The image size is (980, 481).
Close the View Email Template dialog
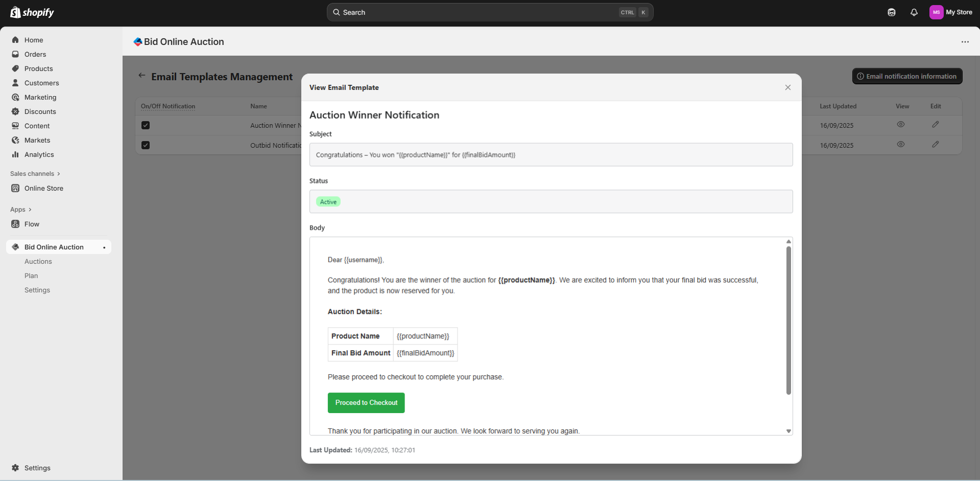(787, 87)
